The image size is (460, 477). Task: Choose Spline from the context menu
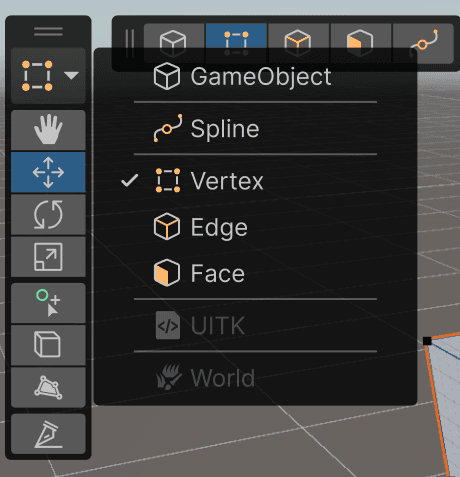coord(255,128)
